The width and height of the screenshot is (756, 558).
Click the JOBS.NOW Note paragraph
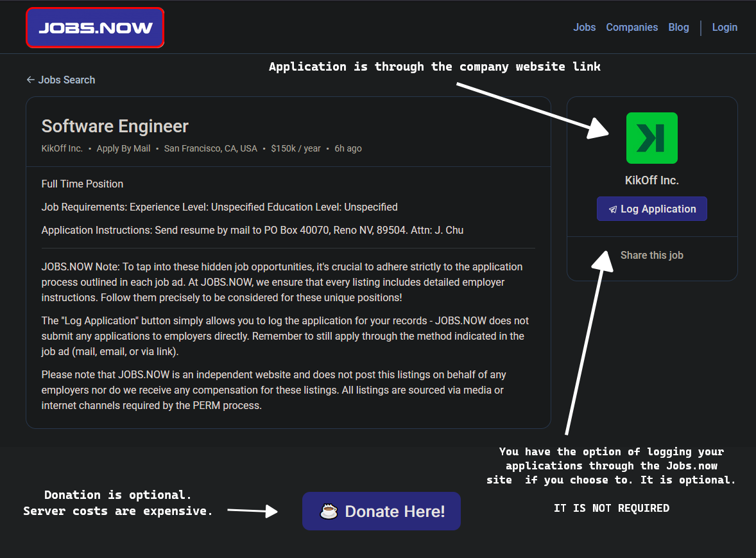coord(282,282)
